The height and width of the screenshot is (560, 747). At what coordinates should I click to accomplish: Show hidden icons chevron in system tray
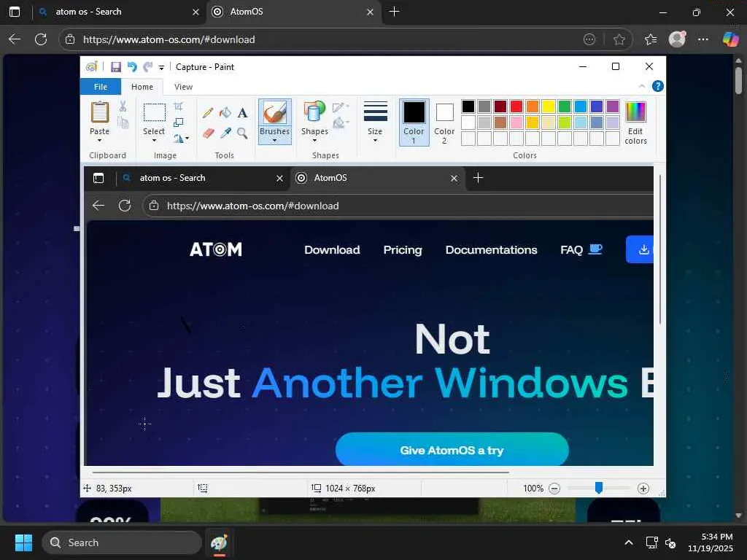coord(628,542)
